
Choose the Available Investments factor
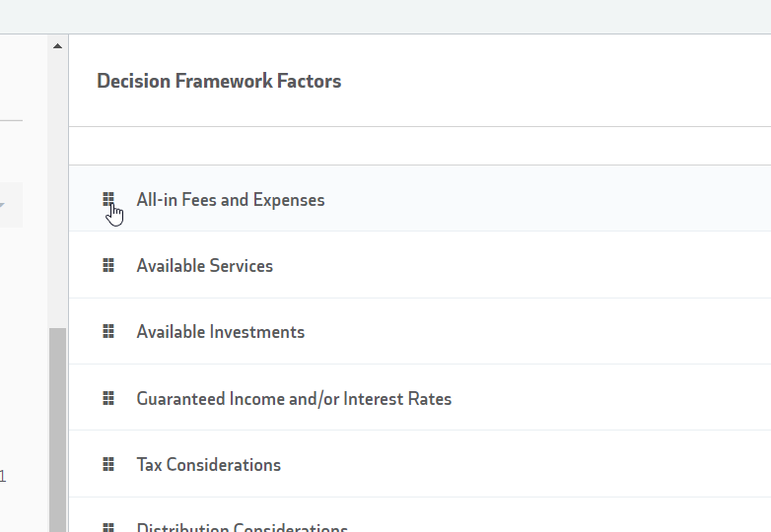point(220,332)
